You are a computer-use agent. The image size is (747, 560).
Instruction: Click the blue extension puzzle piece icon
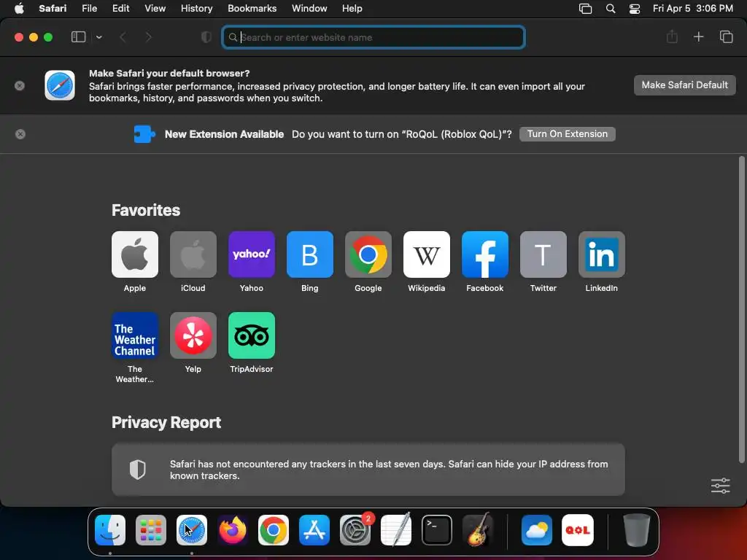(144, 134)
